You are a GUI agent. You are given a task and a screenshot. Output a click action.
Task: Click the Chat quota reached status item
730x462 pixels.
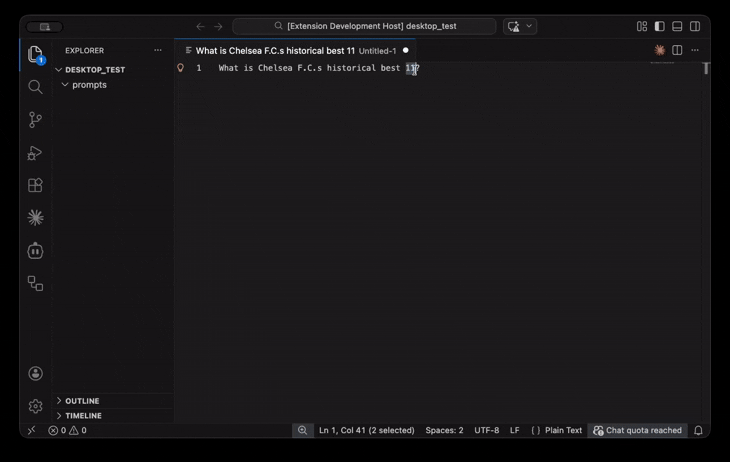[637, 430]
